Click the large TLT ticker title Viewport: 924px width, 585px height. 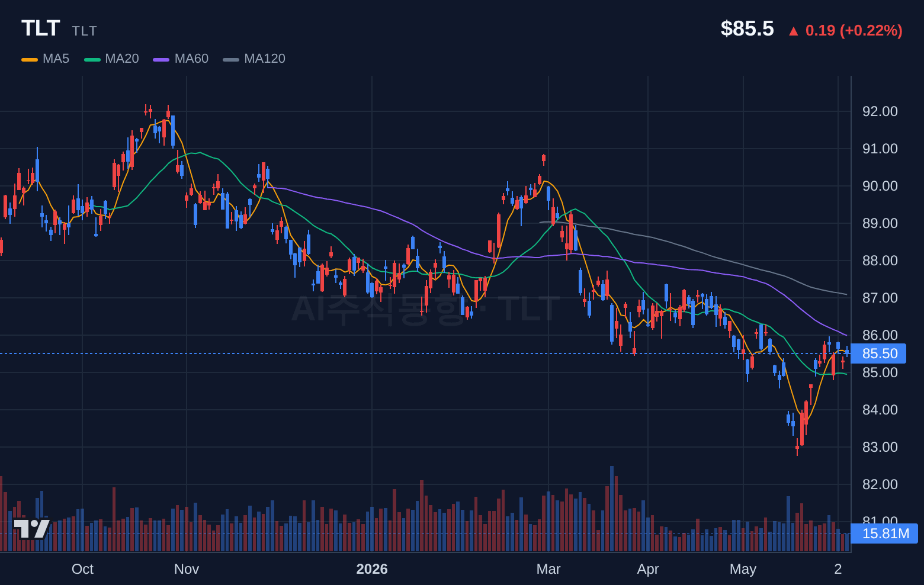(41, 28)
